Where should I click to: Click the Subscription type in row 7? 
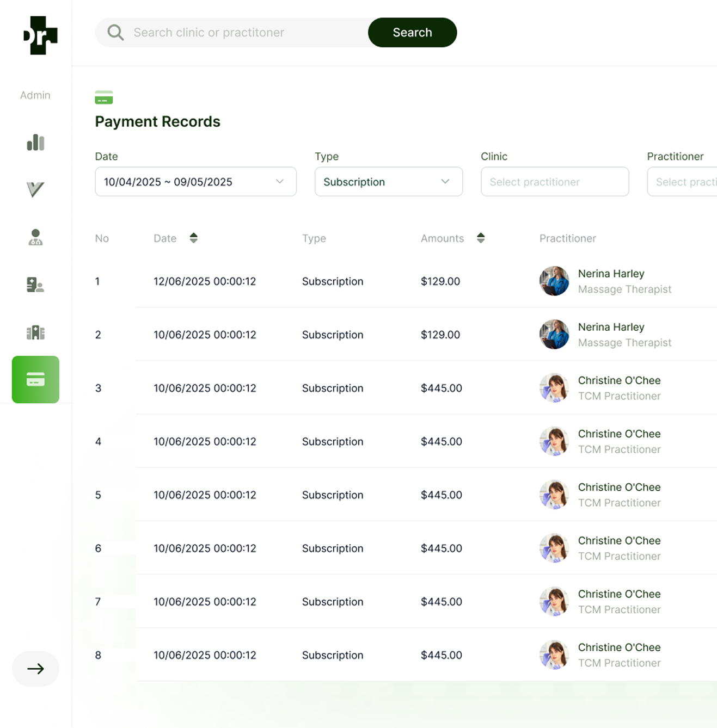click(333, 602)
